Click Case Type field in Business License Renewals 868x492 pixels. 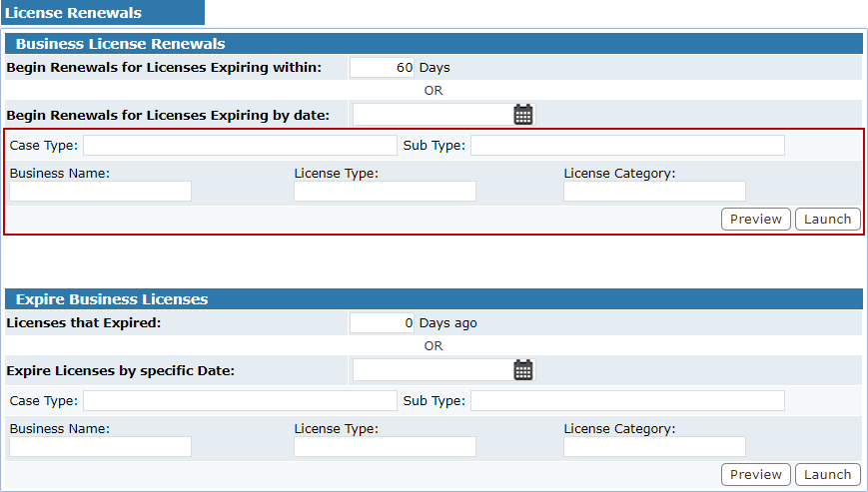[x=241, y=146]
